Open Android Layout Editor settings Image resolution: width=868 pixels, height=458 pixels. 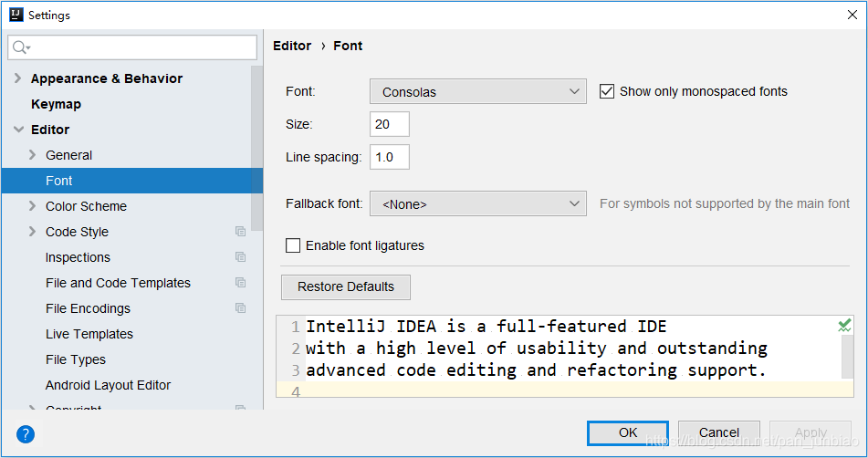pos(108,385)
